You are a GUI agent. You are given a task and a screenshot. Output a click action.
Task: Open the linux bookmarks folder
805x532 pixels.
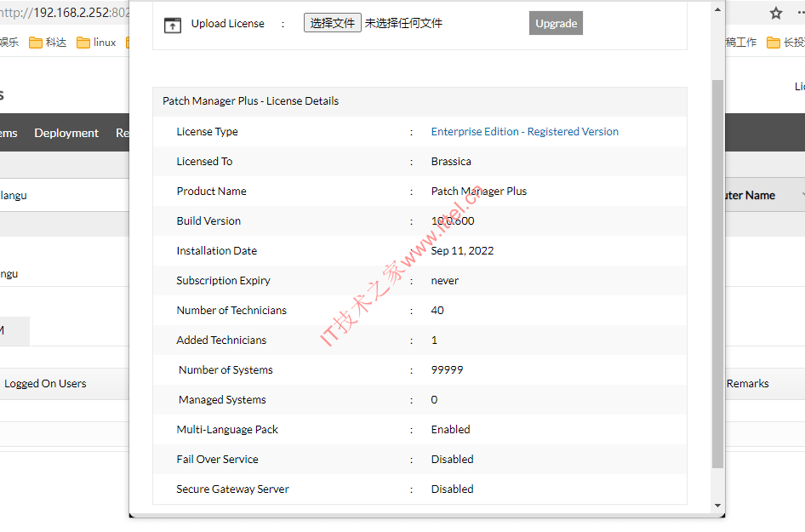(96, 42)
